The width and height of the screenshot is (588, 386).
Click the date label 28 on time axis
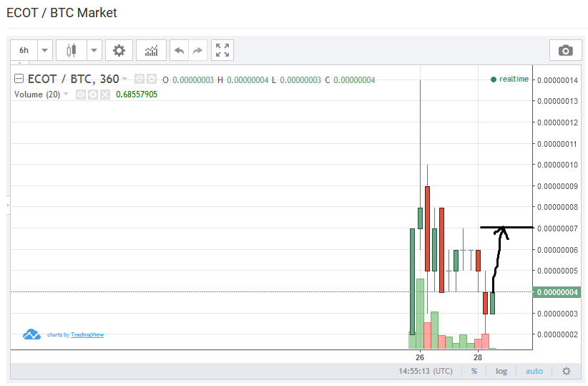(478, 357)
